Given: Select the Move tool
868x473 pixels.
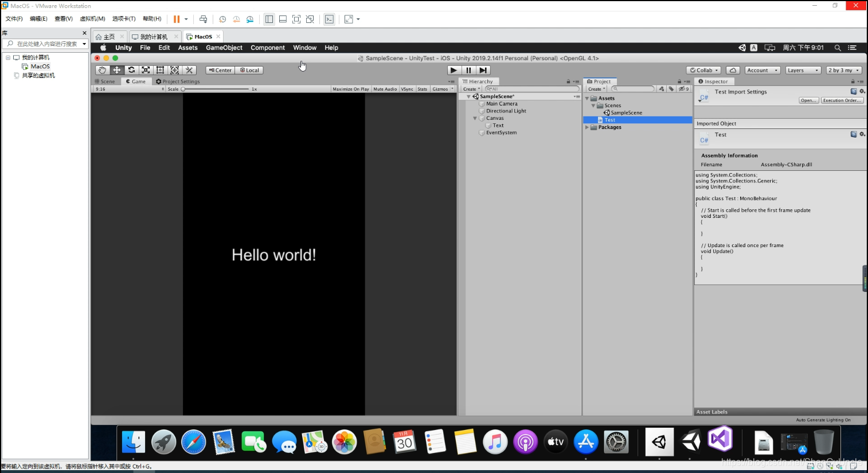Looking at the screenshot, I should pyautogui.click(x=117, y=70).
